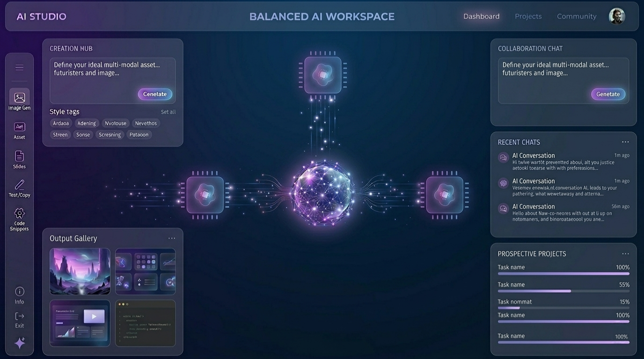Click the Exit icon
This screenshot has height=359, width=644.
coord(19,316)
